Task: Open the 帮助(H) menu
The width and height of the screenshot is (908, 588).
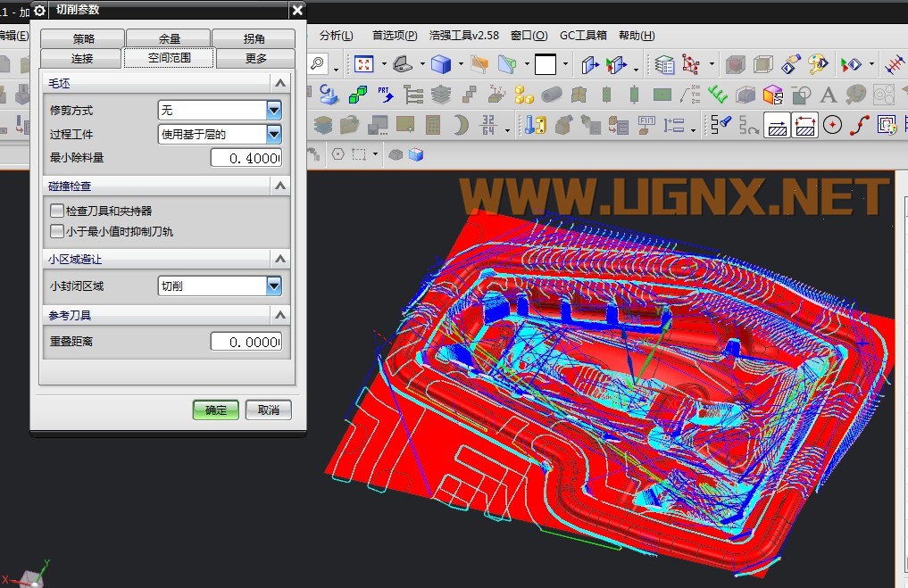Action: [x=637, y=36]
